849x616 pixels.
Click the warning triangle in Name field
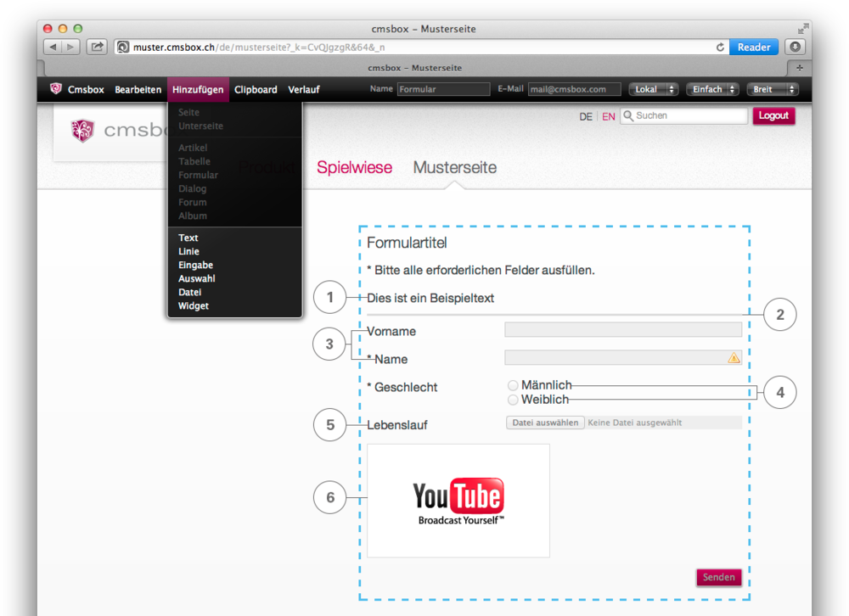click(x=734, y=358)
